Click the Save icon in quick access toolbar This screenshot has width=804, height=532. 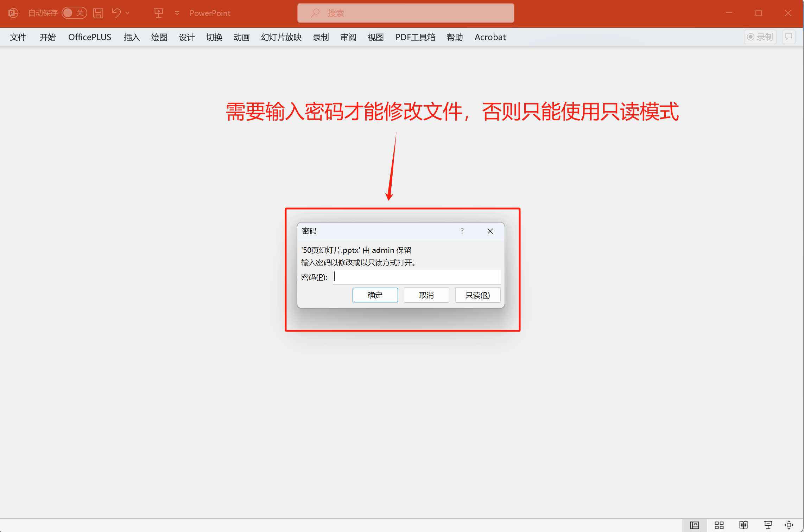pyautogui.click(x=98, y=13)
